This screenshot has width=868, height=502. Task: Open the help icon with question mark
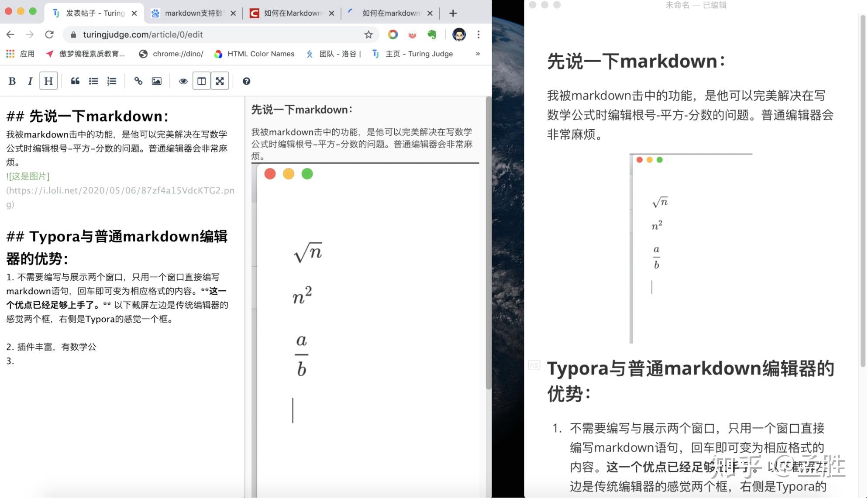click(x=247, y=81)
